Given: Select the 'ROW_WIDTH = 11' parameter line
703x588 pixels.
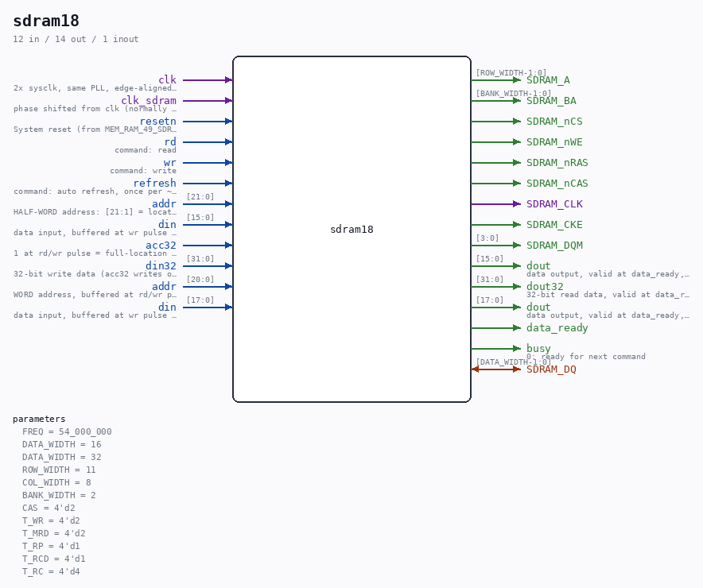Looking at the screenshot, I should pos(59,470).
